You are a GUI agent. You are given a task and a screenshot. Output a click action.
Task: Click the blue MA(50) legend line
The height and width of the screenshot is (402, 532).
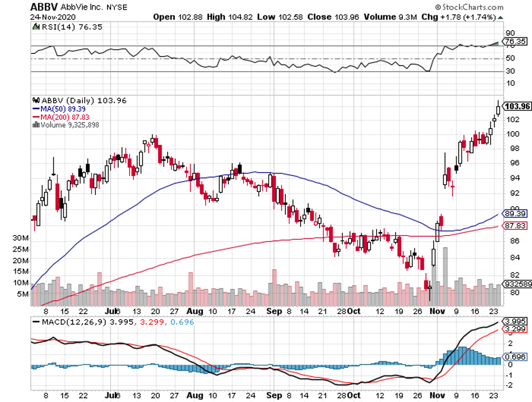coord(36,108)
